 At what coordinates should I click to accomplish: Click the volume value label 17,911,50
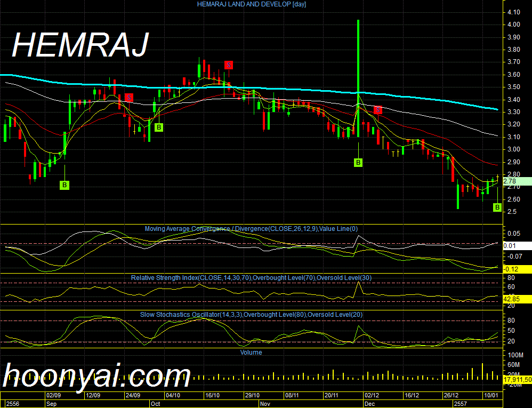518,380
